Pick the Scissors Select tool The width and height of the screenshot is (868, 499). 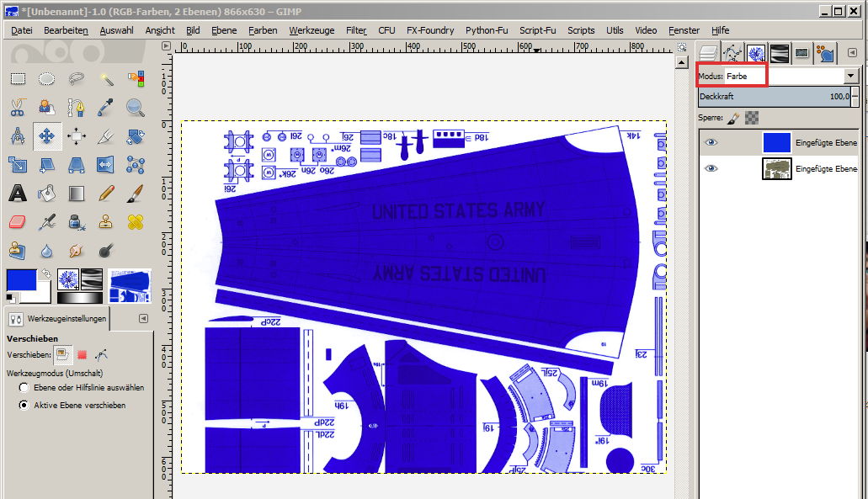18,108
